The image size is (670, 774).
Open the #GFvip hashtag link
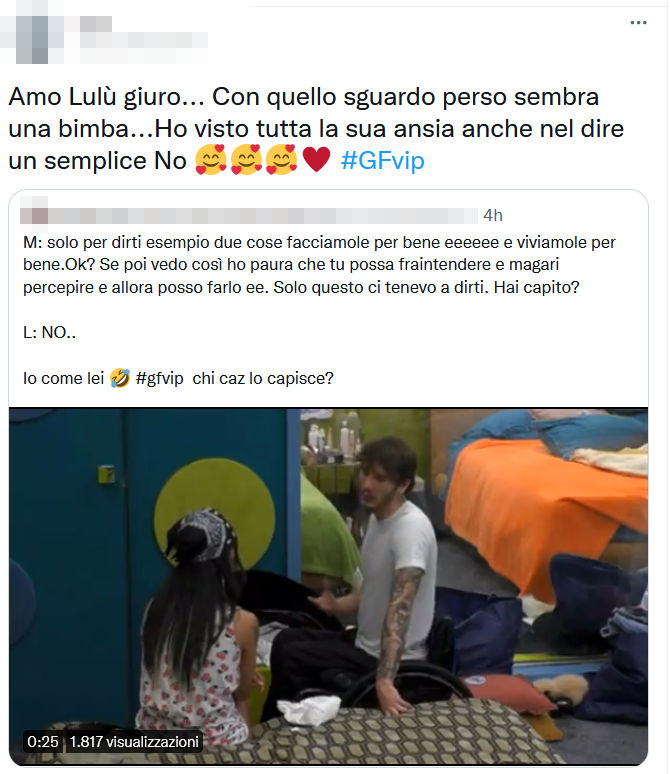pyautogui.click(x=383, y=160)
